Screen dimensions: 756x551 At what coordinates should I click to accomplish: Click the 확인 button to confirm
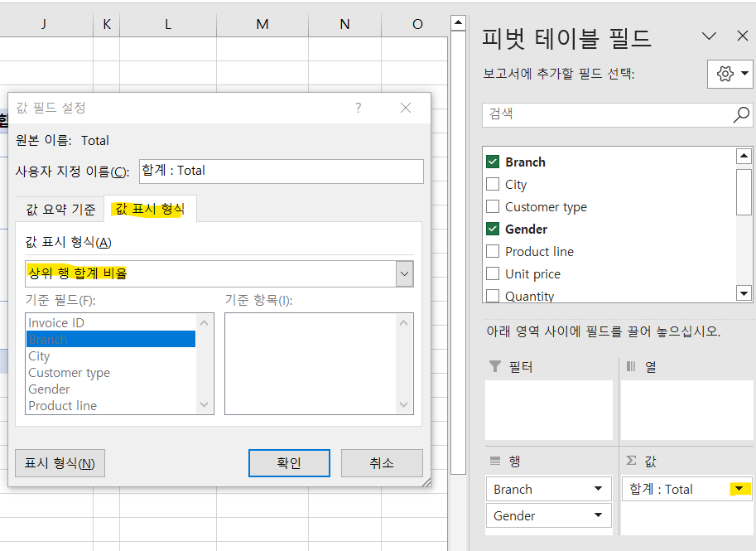tap(288, 463)
